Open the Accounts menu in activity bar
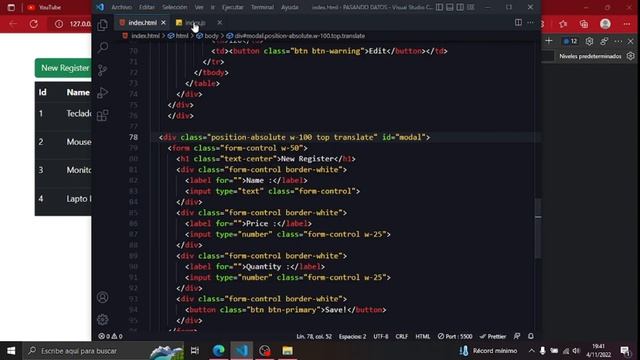This screenshot has height=360, width=640. (x=102, y=297)
